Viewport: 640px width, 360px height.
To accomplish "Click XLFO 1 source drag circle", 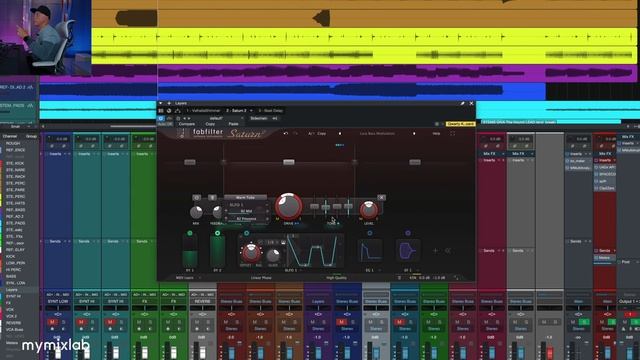I will coord(246,233).
